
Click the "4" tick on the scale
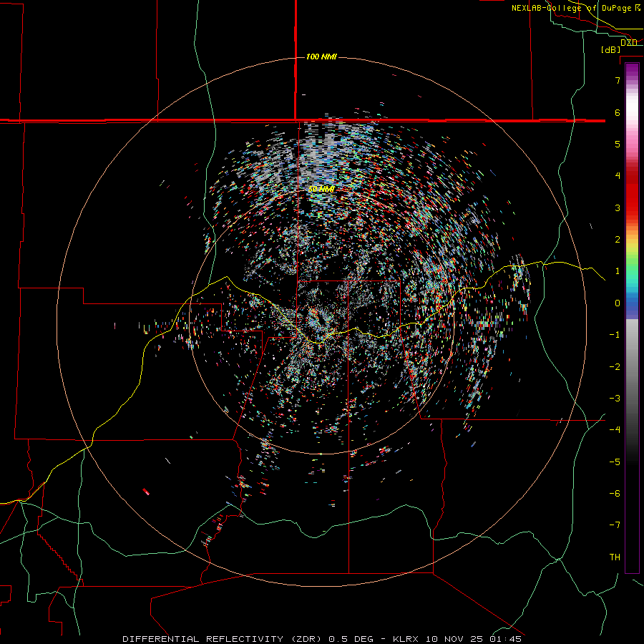[618, 175]
